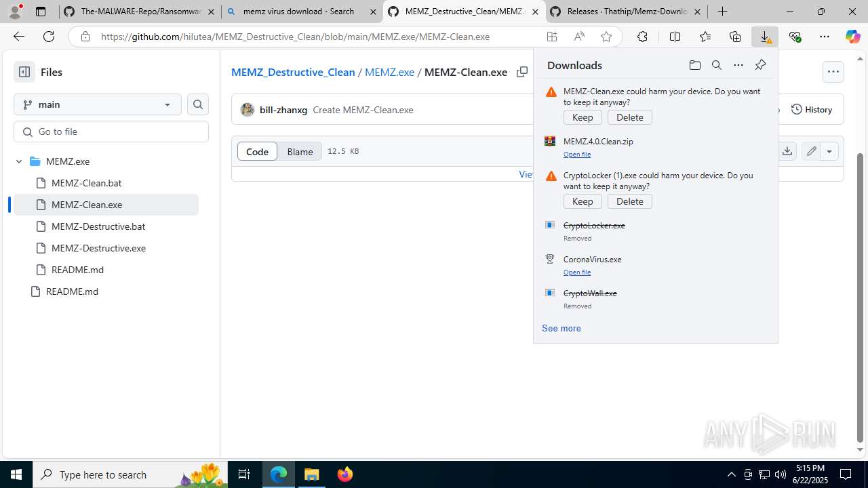Viewport: 868px width, 488px height.
Task: Go to MEMZ_Destructive_Clean repo breadcrumb
Action: coord(293,72)
